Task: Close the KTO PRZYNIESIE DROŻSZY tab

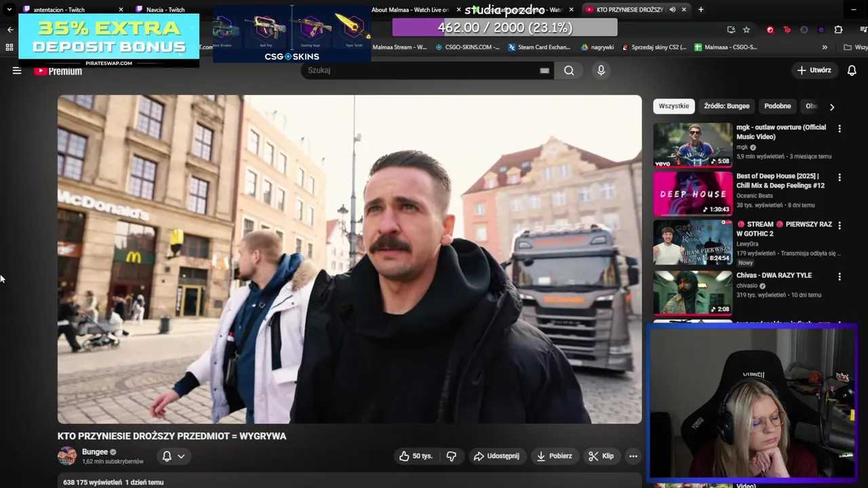Action: coord(684,9)
